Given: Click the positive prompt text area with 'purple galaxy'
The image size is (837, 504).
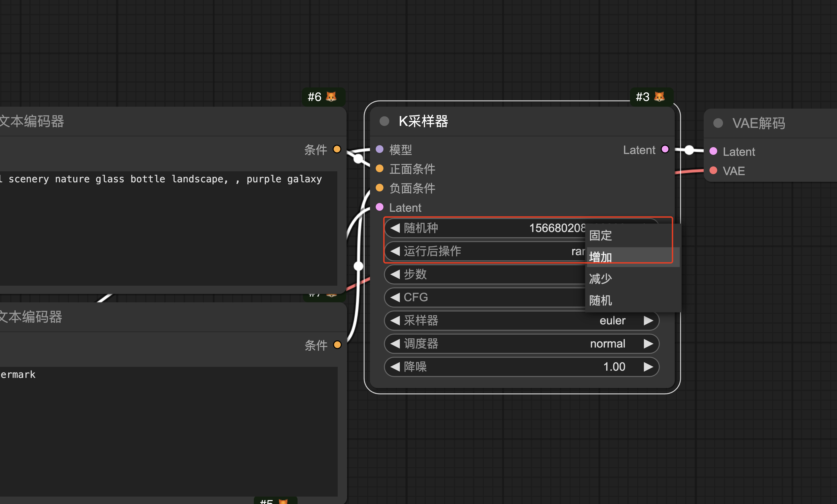Looking at the screenshot, I should (169, 228).
